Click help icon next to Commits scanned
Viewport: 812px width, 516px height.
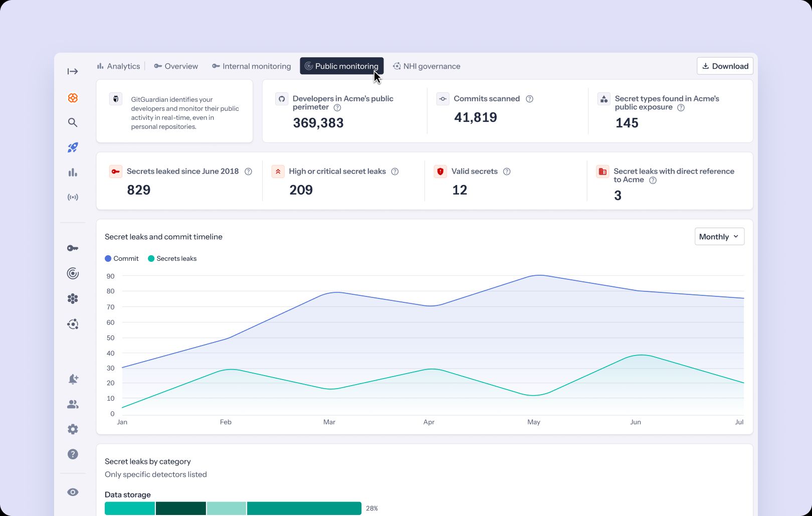click(x=529, y=99)
